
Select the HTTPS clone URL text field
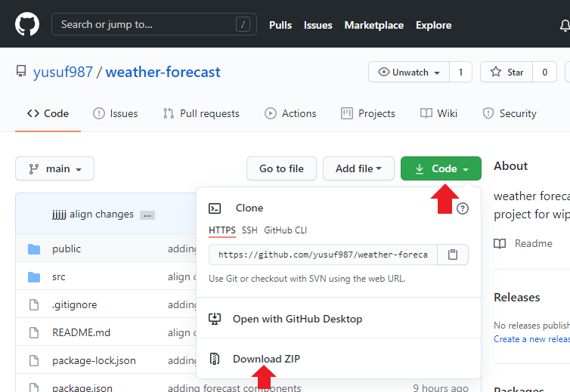[323, 255]
